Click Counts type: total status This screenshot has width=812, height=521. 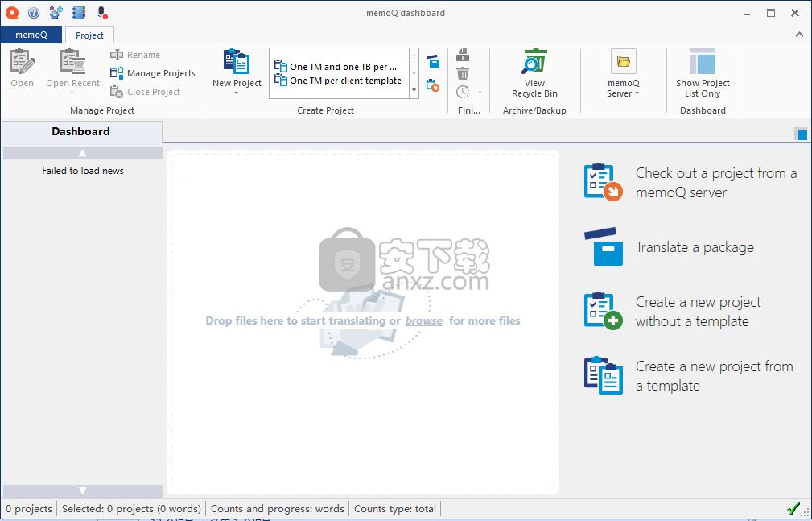(x=395, y=509)
